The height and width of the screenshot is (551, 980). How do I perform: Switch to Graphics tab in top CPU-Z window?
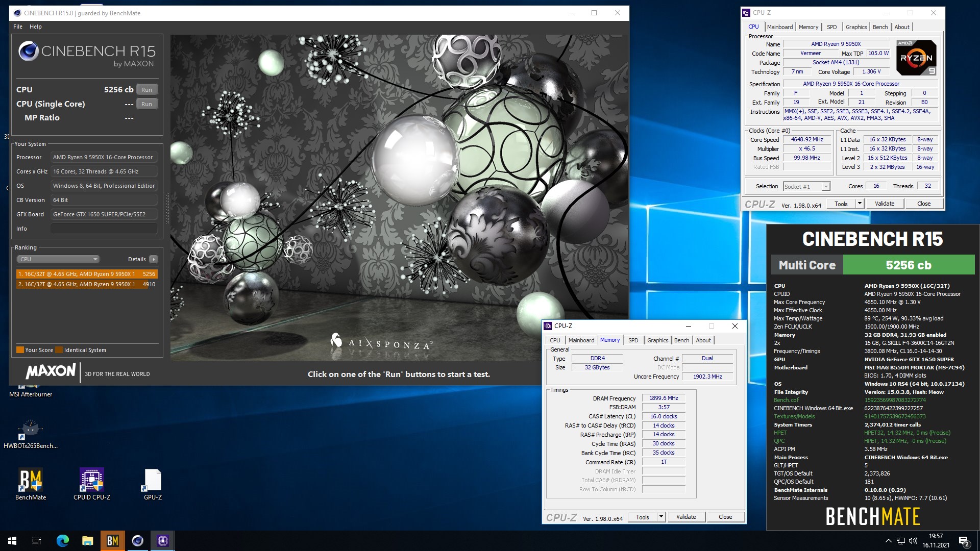856,27
